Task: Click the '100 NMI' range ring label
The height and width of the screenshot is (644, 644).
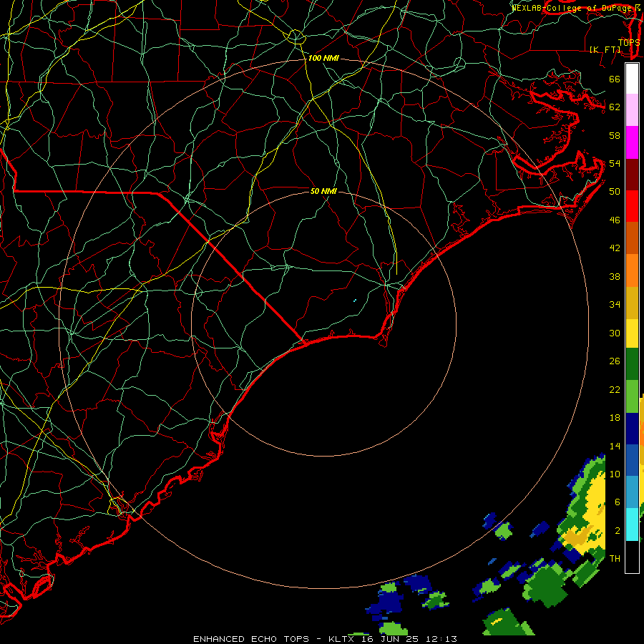Action: point(323,59)
